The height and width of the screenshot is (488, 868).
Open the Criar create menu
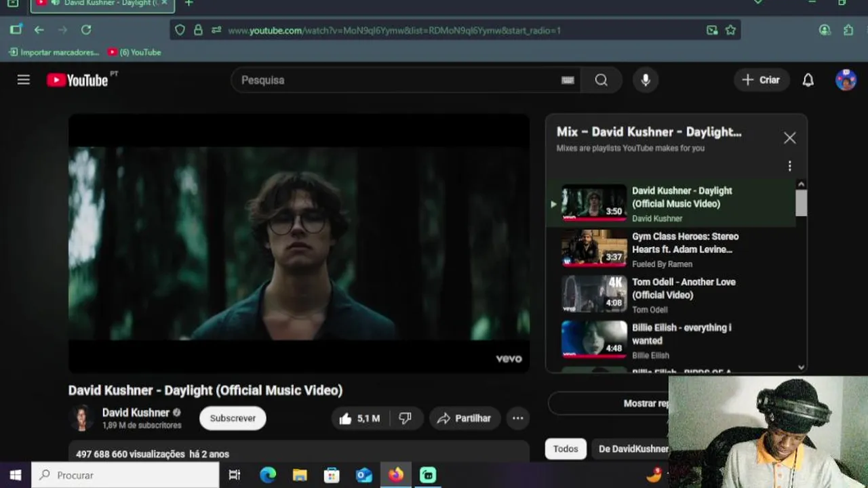pos(762,80)
